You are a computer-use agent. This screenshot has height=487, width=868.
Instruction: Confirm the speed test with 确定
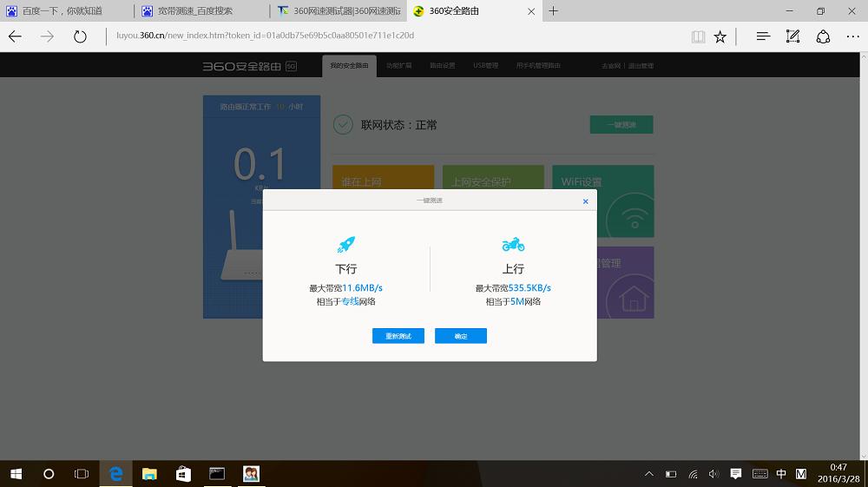(x=461, y=336)
